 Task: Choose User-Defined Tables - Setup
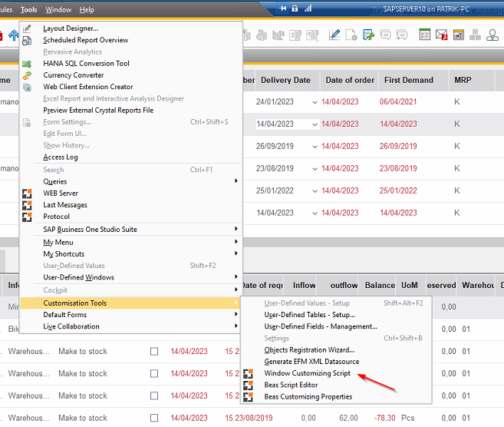[309, 315]
